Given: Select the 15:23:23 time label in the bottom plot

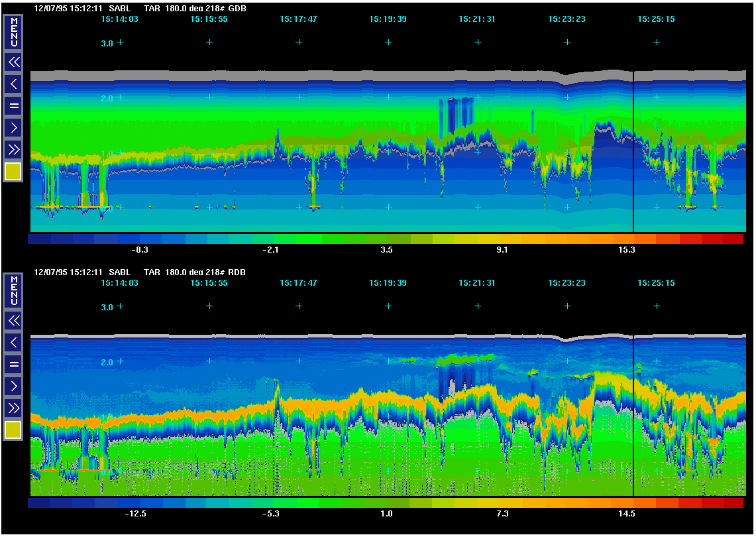Looking at the screenshot, I should coord(567,283).
